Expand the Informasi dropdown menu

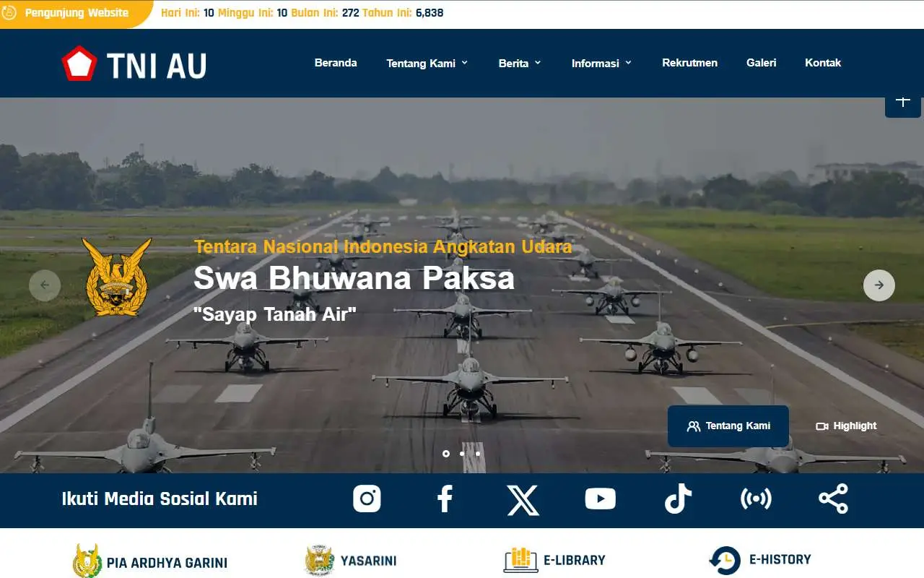coord(601,63)
